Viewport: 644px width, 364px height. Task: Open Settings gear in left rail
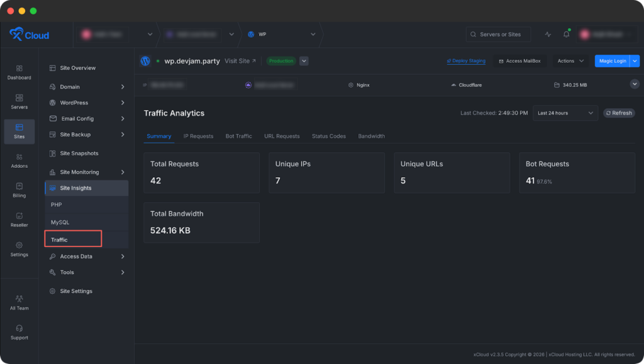click(19, 249)
